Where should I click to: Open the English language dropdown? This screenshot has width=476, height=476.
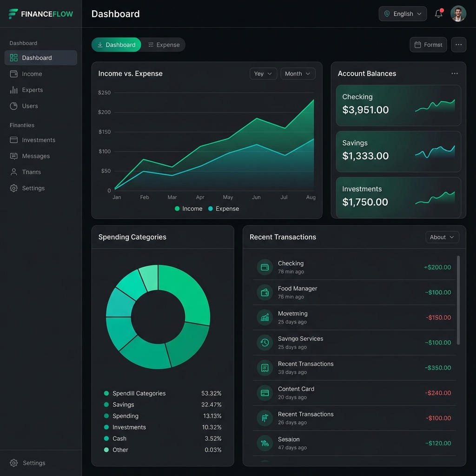click(403, 13)
